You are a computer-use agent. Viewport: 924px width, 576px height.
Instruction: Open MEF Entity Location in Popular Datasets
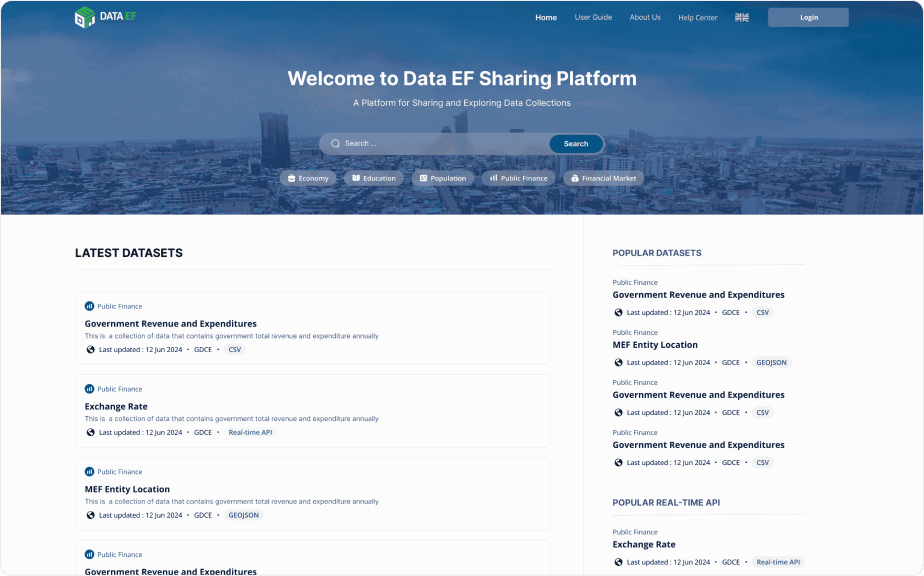point(655,344)
